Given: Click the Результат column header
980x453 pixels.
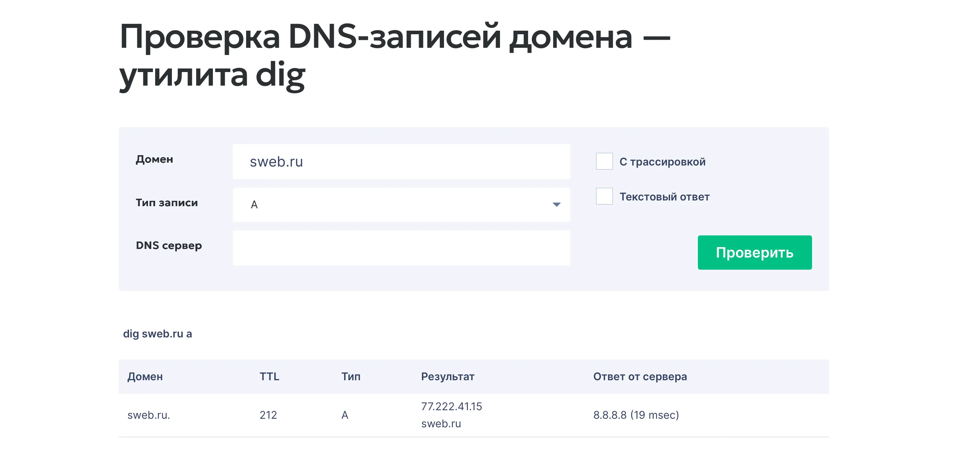Looking at the screenshot, I should tap(448, 377).
